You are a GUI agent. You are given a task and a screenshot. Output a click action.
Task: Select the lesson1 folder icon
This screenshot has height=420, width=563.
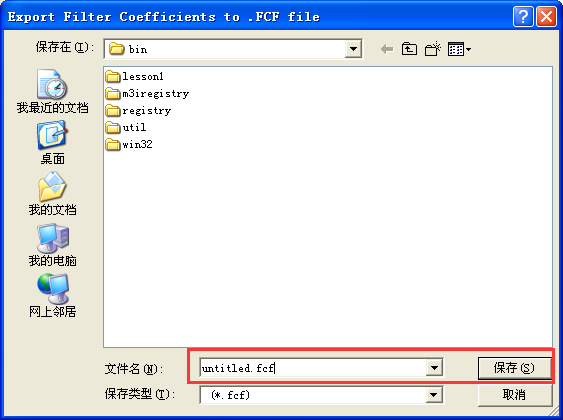(x=113, y=76)
